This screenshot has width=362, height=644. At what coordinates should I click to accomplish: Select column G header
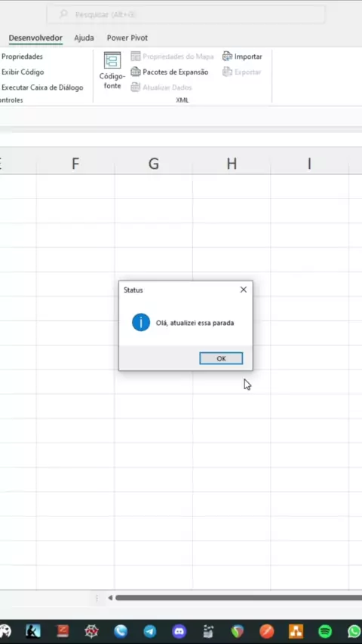click(153, 164)
